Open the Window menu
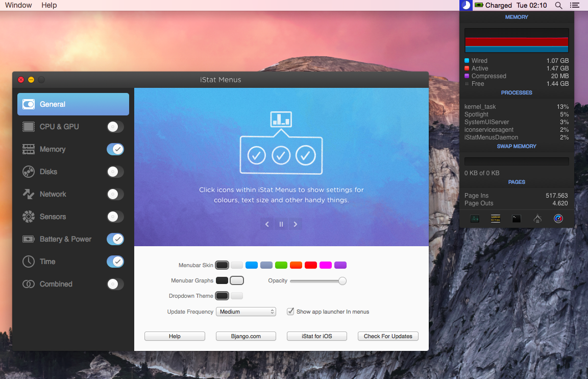The height and width of the screenshot is (379, 588). (18, 5)
